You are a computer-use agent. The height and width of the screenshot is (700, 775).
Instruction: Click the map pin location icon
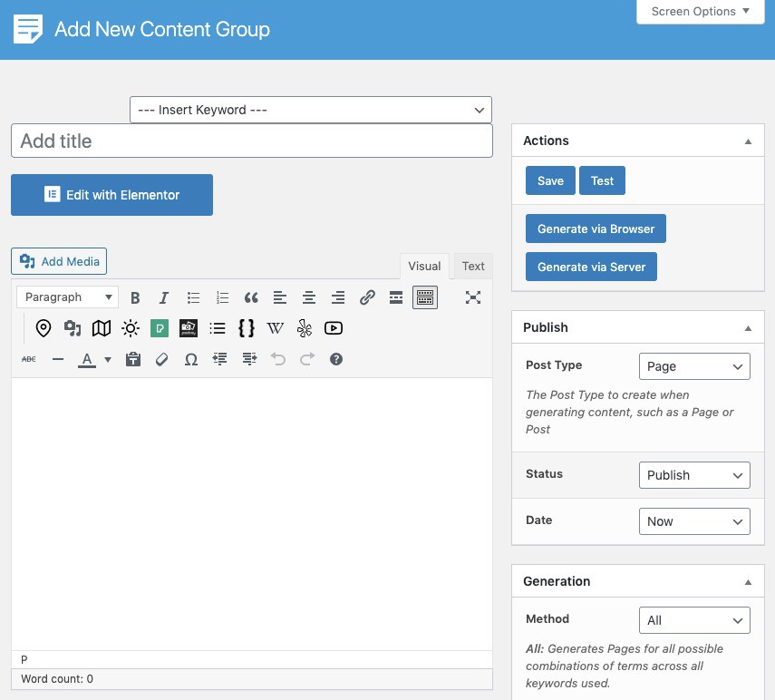click(x=43, y=328)
